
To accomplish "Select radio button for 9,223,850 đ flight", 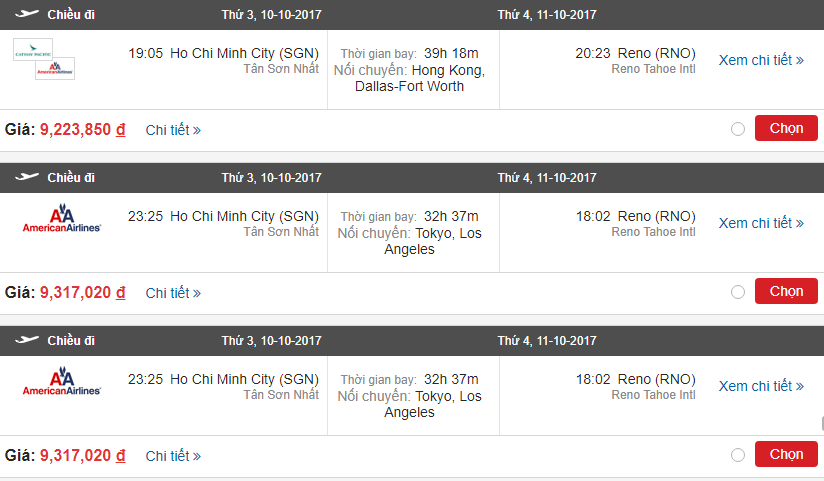I will (x=738, y=129).
